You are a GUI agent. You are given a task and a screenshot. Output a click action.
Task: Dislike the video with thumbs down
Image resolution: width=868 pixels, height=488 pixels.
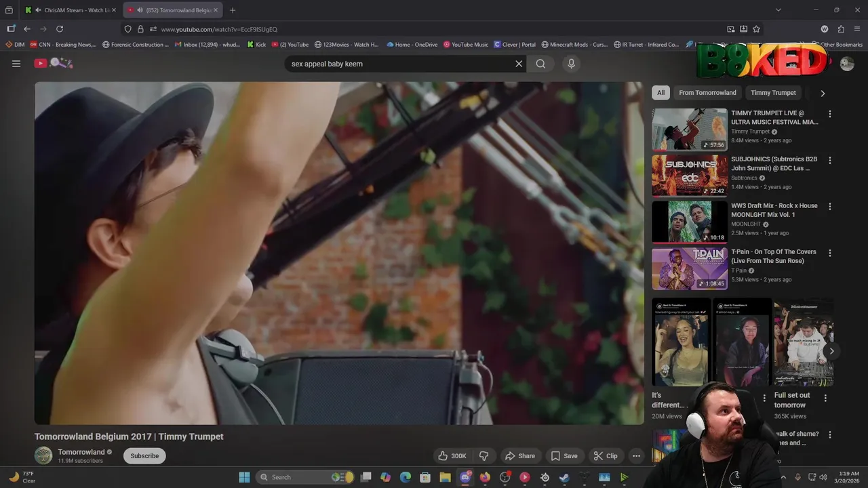pos(484,456)
